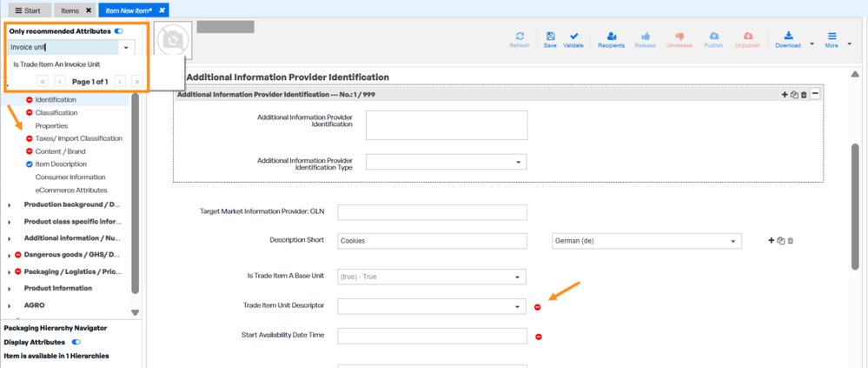Click the Release thumbs-up icon
Screen dimensions: 868x368
coord(645,36)
